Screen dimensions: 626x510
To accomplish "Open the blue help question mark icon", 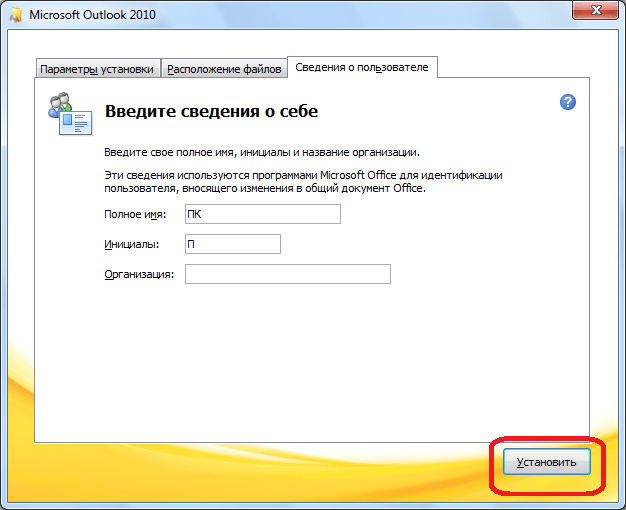I will pos(567,102).
